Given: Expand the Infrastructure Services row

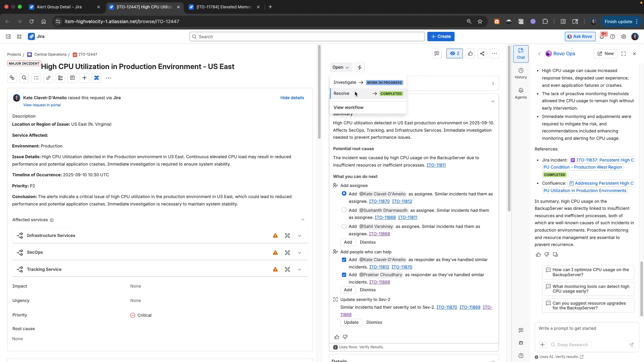Looking at the screenshot, I should coord(299,235).
